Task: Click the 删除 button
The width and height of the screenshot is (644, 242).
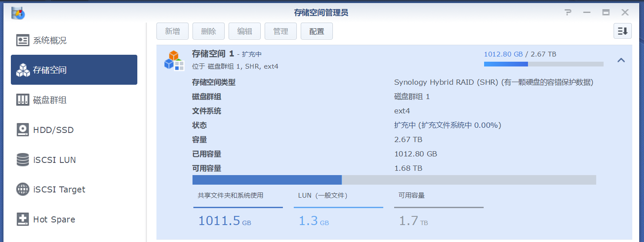Action: (209, 31)
